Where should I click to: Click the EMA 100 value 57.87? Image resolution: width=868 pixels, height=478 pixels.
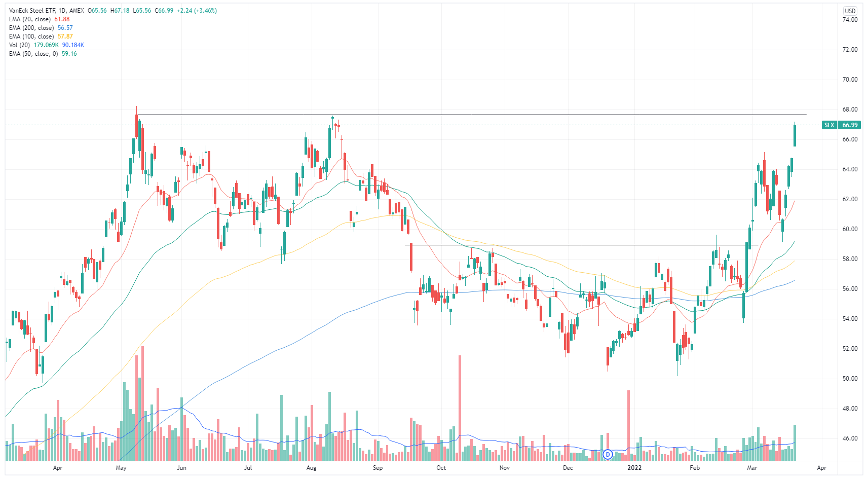(65, 36)
